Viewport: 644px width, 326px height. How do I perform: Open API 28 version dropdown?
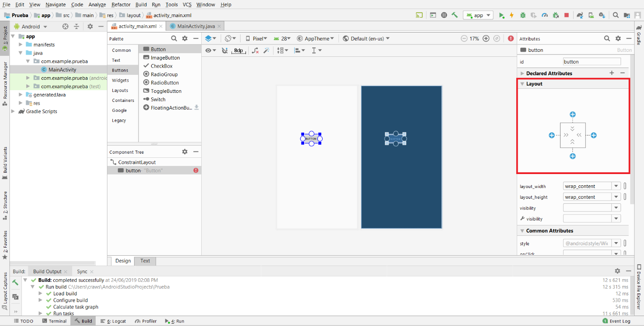(282, 38)
